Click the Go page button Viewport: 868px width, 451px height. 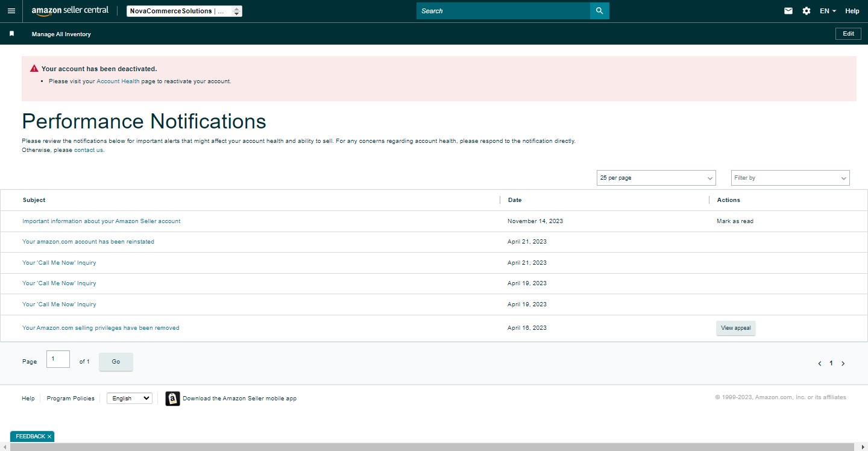coord(116,362)
